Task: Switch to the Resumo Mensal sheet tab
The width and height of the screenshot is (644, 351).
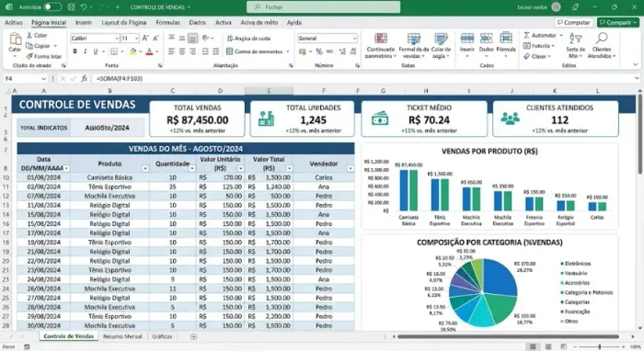Action: [122, 336]
